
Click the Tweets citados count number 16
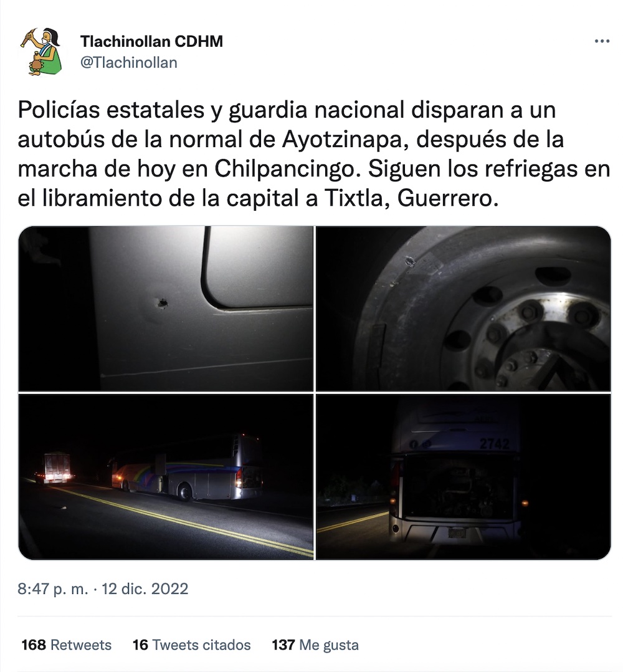[140, 645]
